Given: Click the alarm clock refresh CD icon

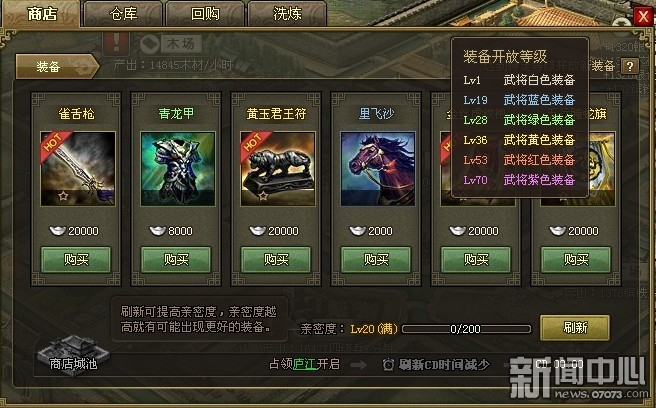Looking at the screenshot, I should 388,364.
